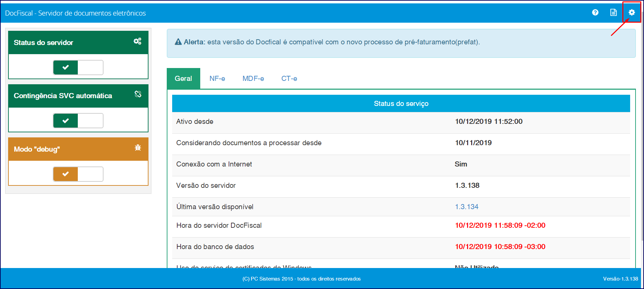Toggle the Status do servidor switch
This screenshot has width=644, height=289.
tap(78, 67)
